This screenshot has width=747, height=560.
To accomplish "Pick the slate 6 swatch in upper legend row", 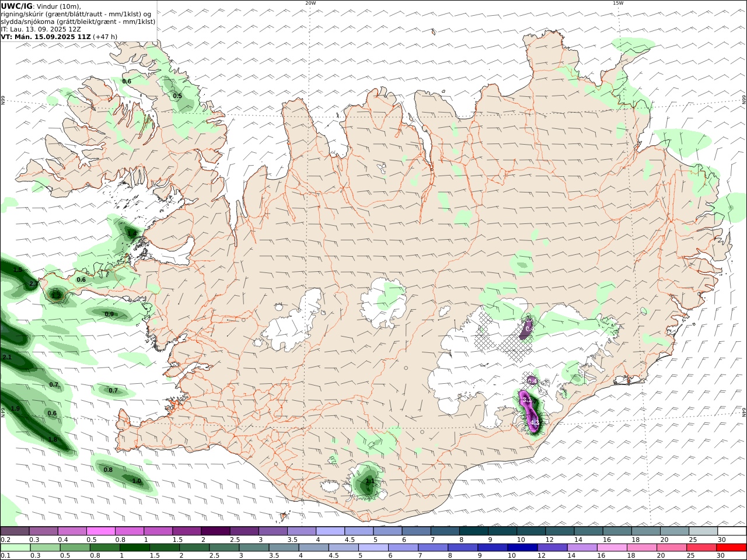I will point(417,531).
